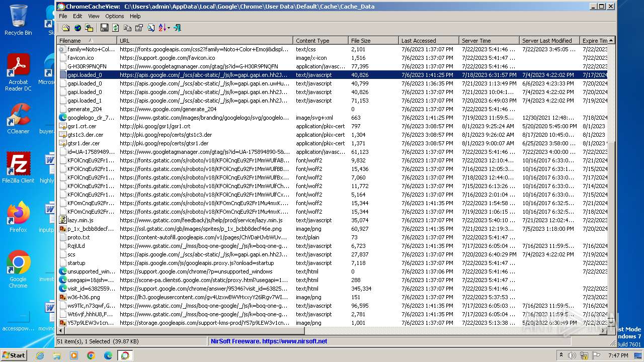Click the vertical scrollbar up arrow
The width and height of the screenshot is (644, 362).
(611, 41)
